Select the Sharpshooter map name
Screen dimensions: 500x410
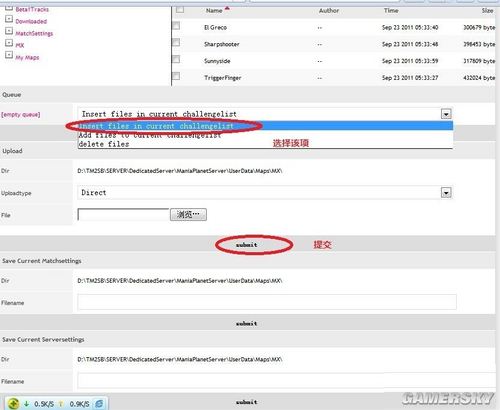(x=222, y=44)
